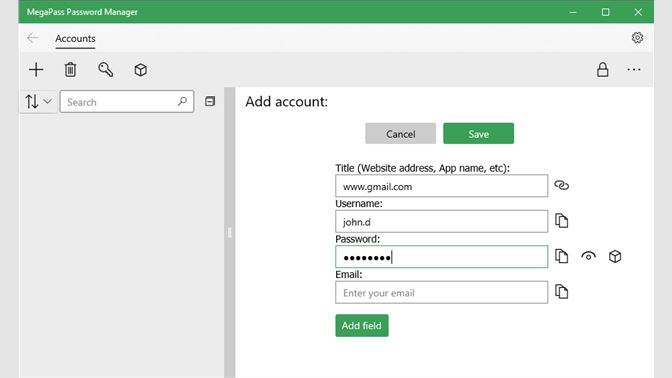672x378 pixels.
Task: Delete account using trash icon
Action: pos(70,69)
